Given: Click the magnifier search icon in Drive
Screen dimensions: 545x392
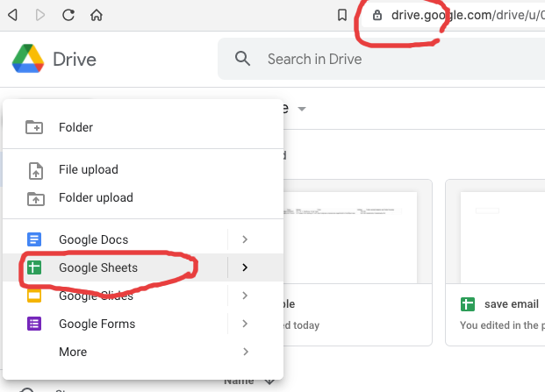Looking at the screenshot, I should pos(243,60).
